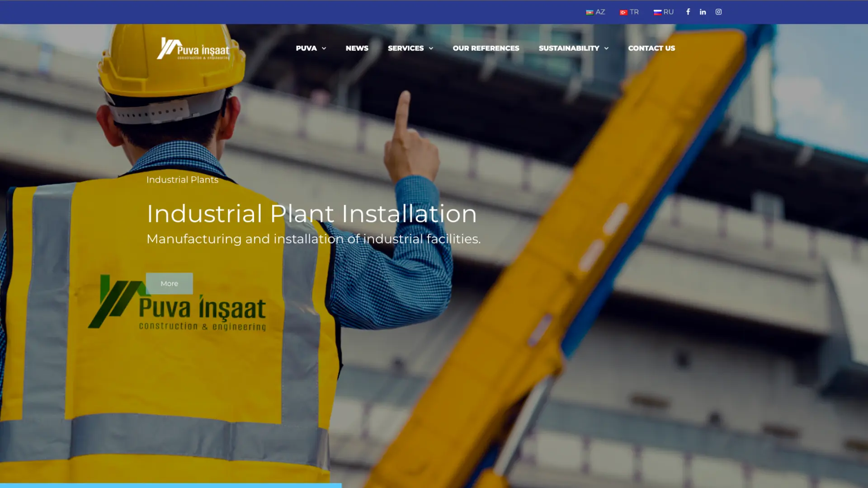Switch site language to RU
868x488 pixels.
click(668, 12)
